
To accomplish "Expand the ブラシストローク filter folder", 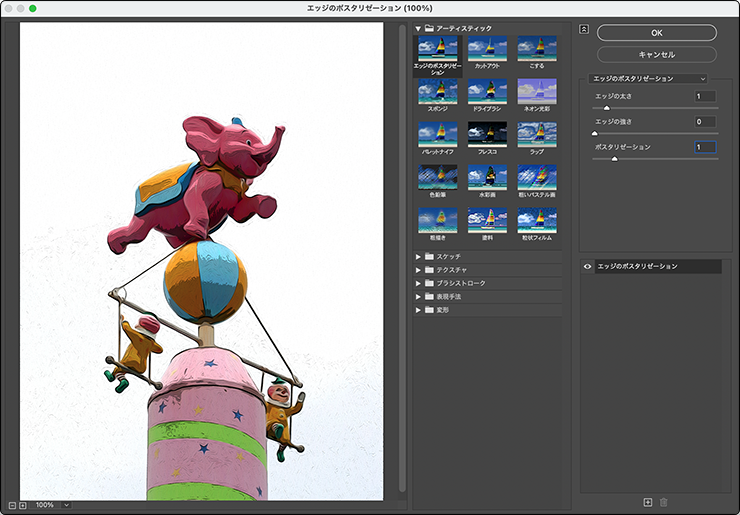I will [x=418, y=283].
